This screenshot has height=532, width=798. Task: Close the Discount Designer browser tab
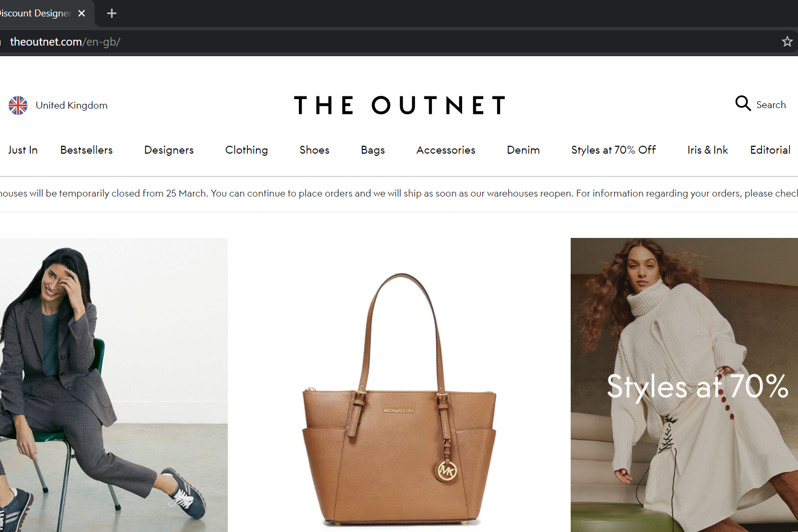pos(82,13)
